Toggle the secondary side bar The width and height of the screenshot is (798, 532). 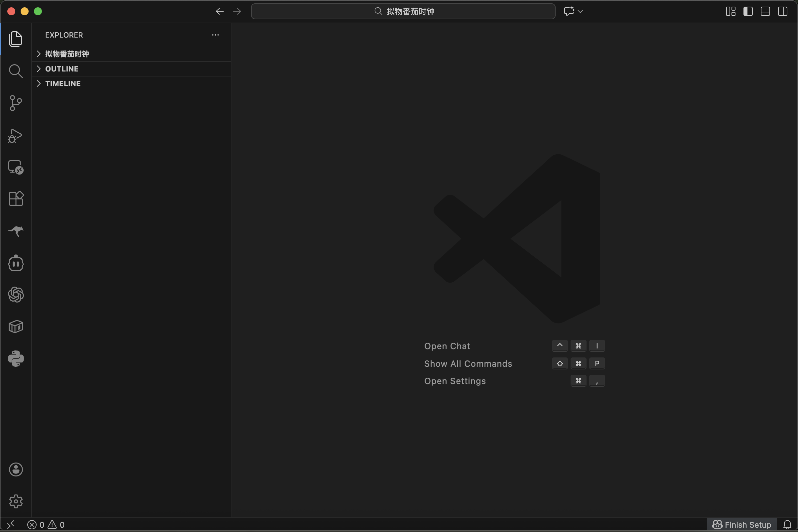point(782,11)
